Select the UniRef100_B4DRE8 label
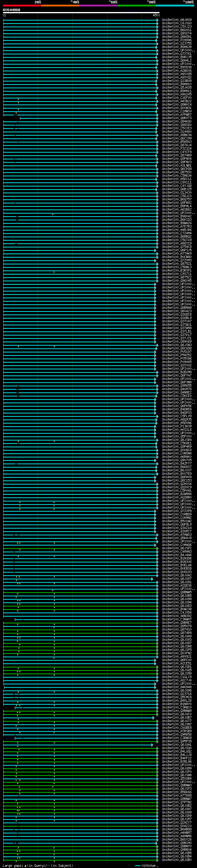Viewport: 197px width, 868px height. 177,410
